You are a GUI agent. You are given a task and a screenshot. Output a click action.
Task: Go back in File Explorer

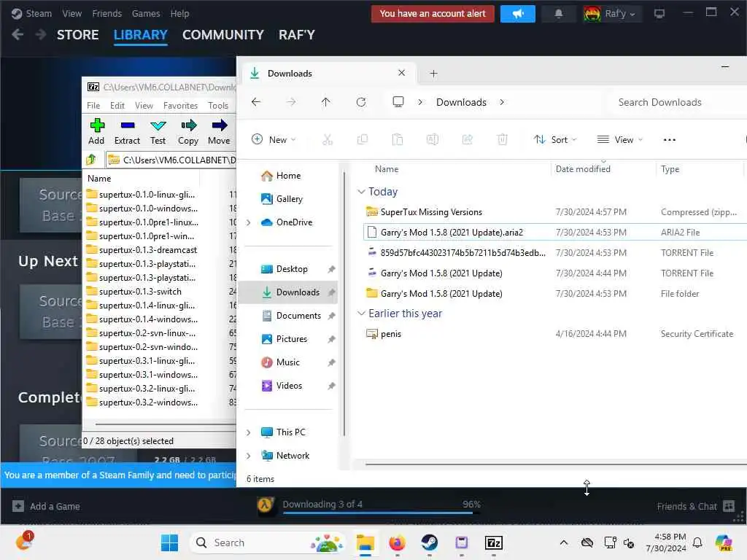click(256, 102)
